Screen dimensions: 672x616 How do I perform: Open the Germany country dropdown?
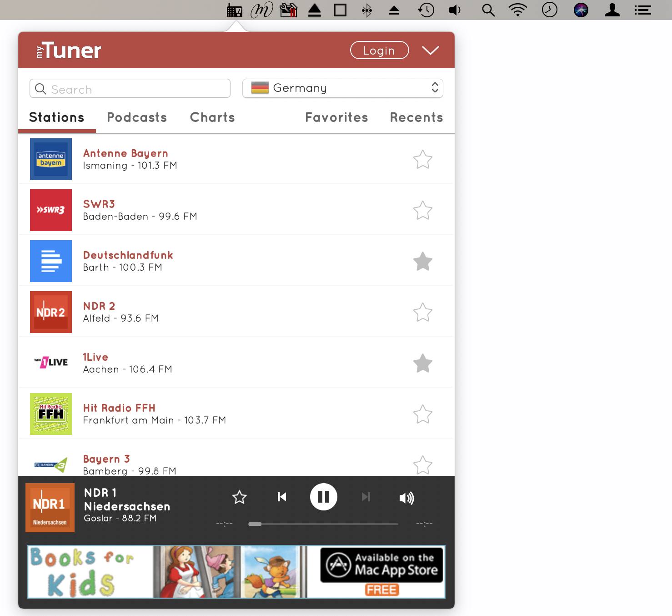coord(343,88)
